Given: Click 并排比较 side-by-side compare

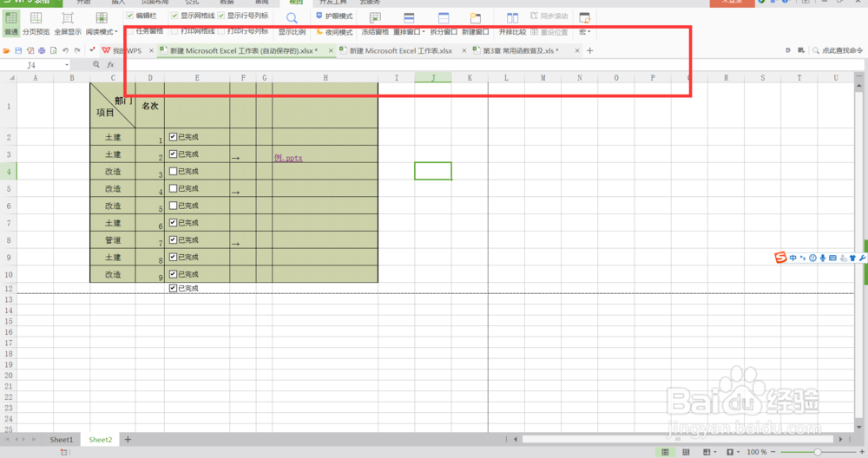Looking at the screenshot, I should click(x=512, y=23).
